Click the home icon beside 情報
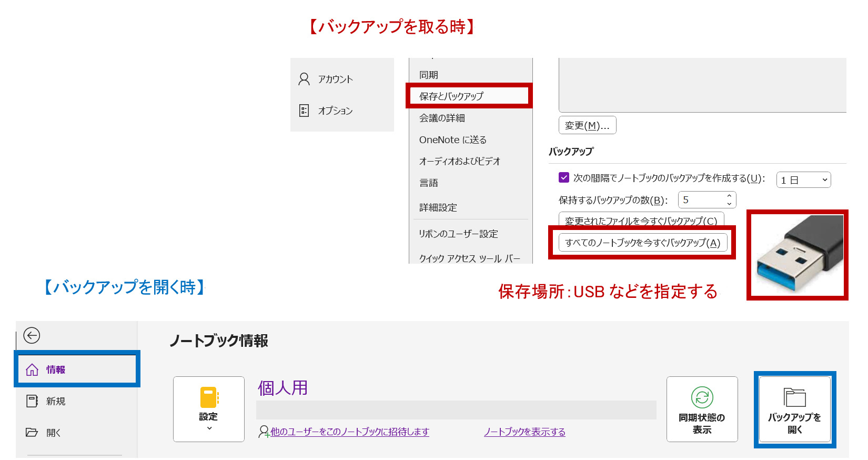 (x=32, y=369)
